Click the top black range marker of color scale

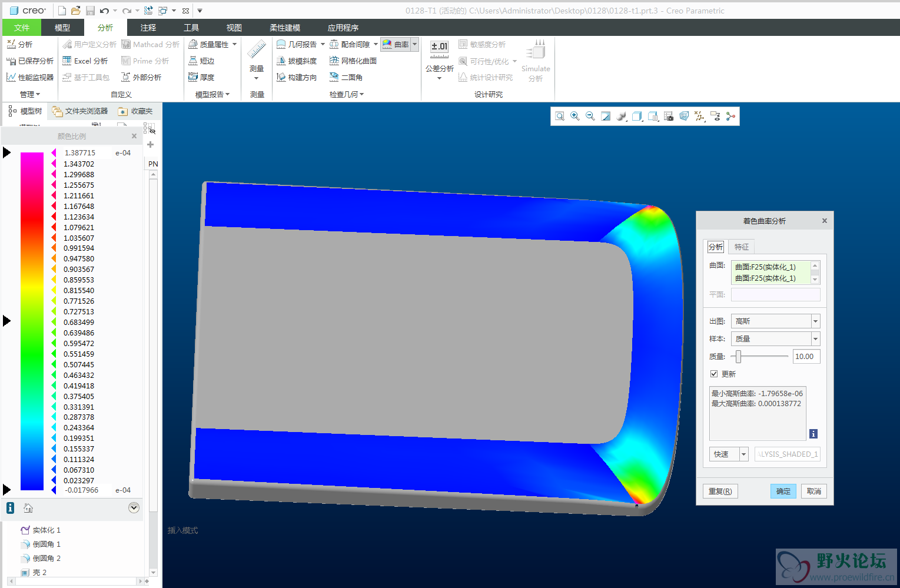pyautogui.click(x=6, y=152)
